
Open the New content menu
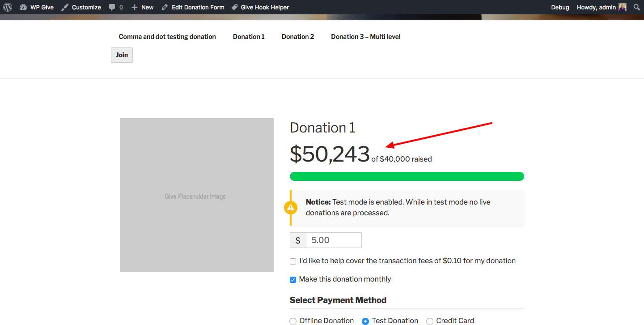pos(142,7)
